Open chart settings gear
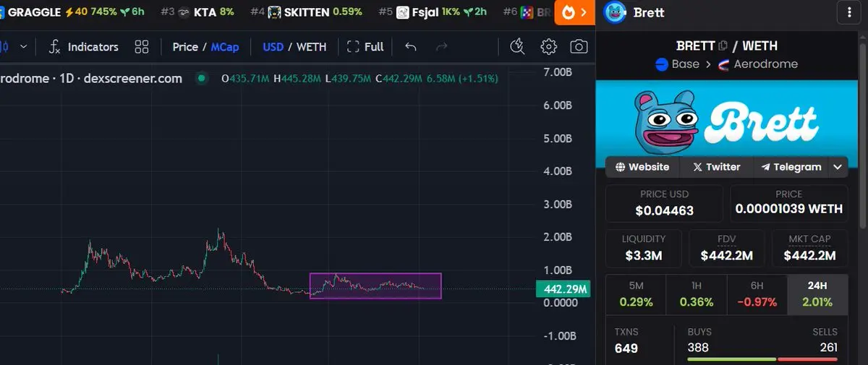Image resolution: width=868 pixels, height=365 pixels. pos(549,47)
